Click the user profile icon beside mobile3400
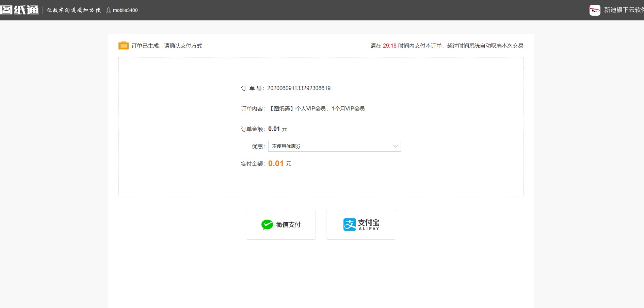Image resolution: width=644 pixels, height=308 pixels. point(109,10)
